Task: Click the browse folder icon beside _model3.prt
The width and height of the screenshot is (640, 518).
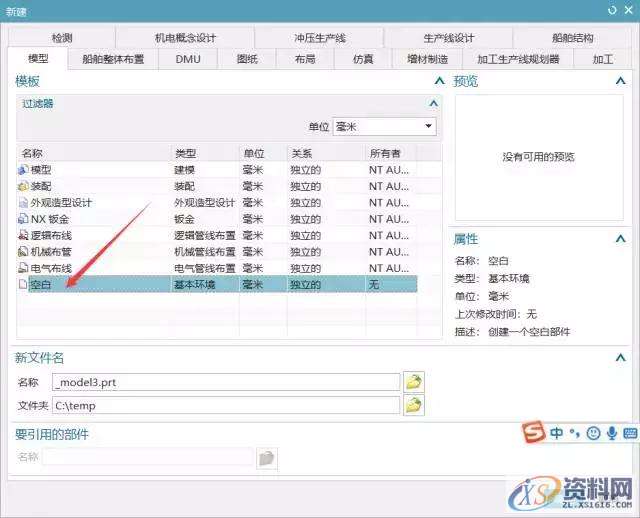Action: pos(413,381)
